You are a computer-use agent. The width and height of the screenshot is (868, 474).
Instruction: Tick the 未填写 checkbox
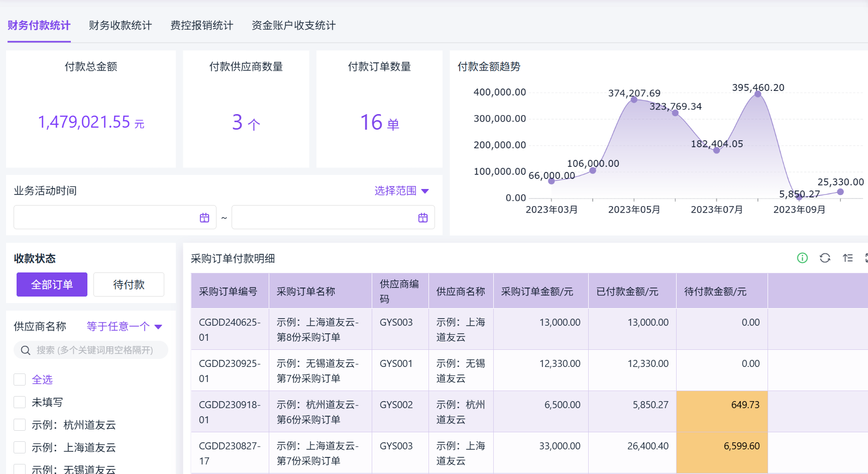[x=20, y=402]
